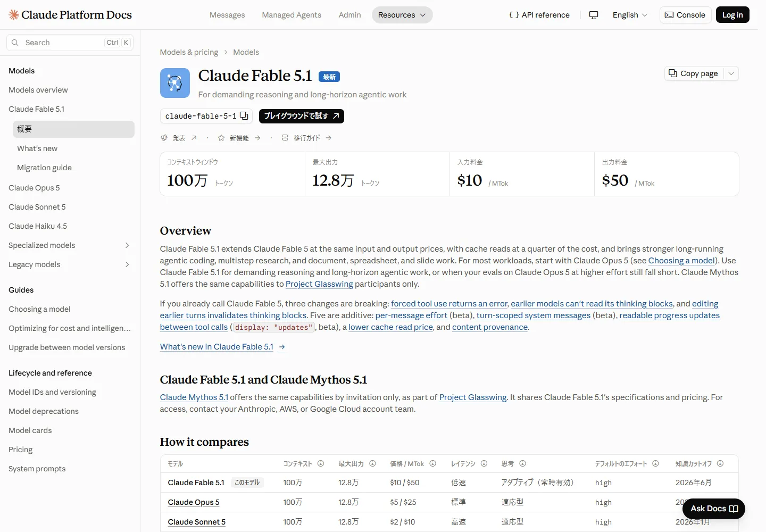The image size is (766, 532).
Task: Click info icon next to 思考 column
Action: pyautogui.click(x=522, y=463)
